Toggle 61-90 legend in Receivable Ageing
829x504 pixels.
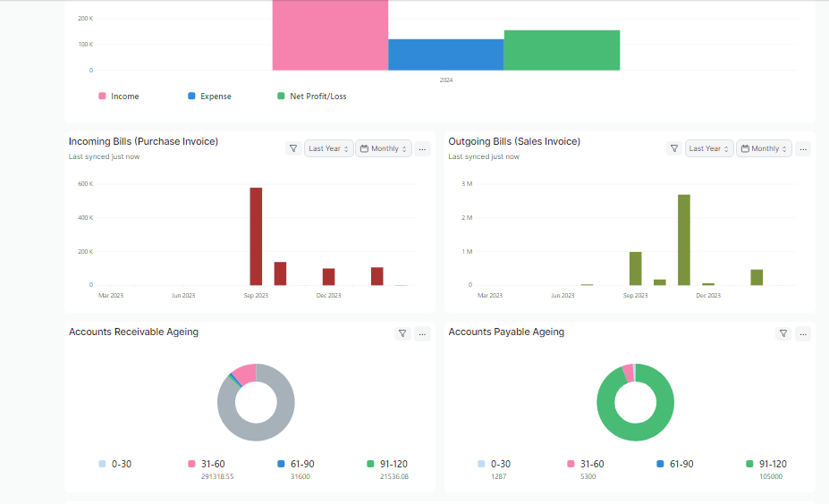(281, 464)
